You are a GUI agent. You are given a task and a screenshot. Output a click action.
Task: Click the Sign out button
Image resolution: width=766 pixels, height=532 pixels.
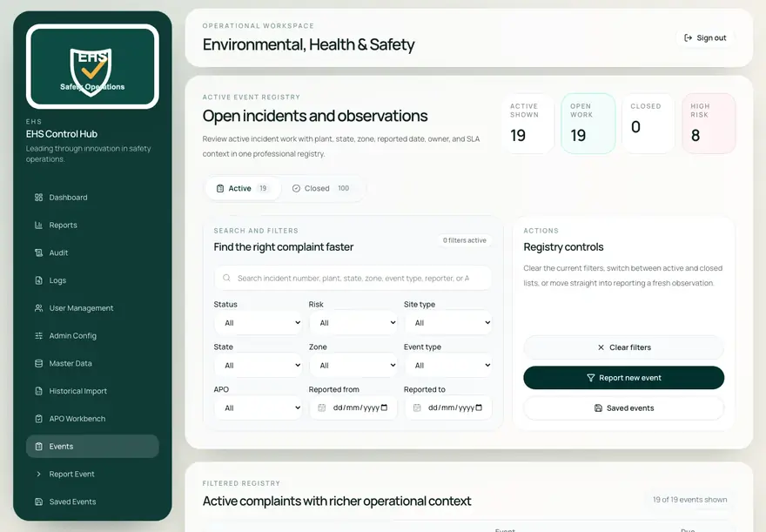click(705, 37)
